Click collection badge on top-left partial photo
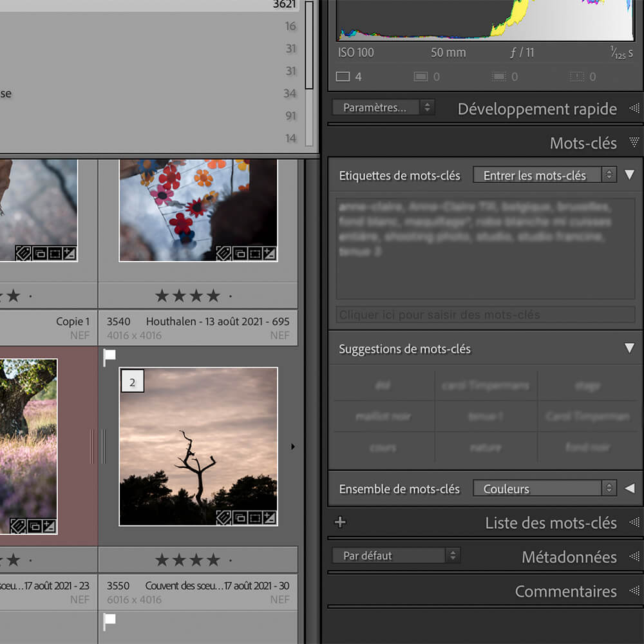Viewport: 644px width, 644px height. [39, 253]
